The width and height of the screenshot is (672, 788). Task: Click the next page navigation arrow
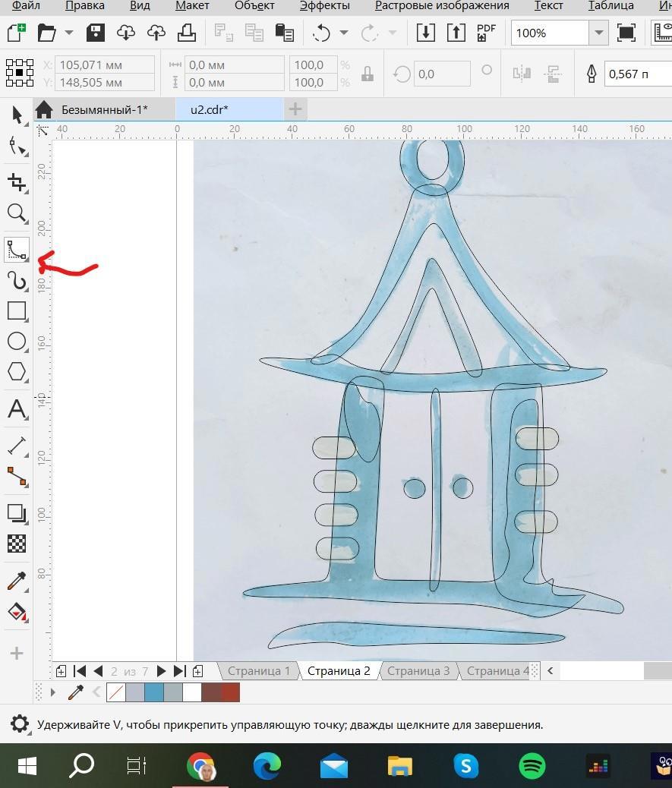[161, 671]
